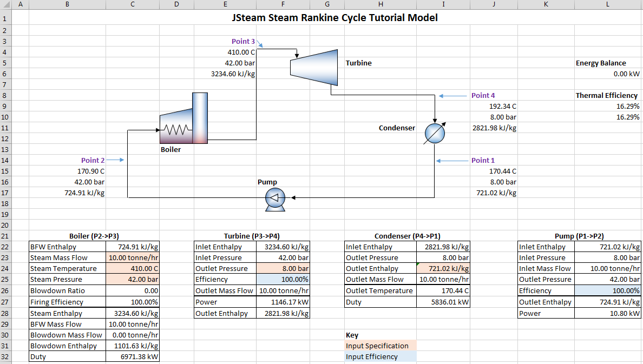The height and width of the screenshot is (364, 643).
Task: Click the Condenser label in the diagram
Action: click(x=397, y=128)
